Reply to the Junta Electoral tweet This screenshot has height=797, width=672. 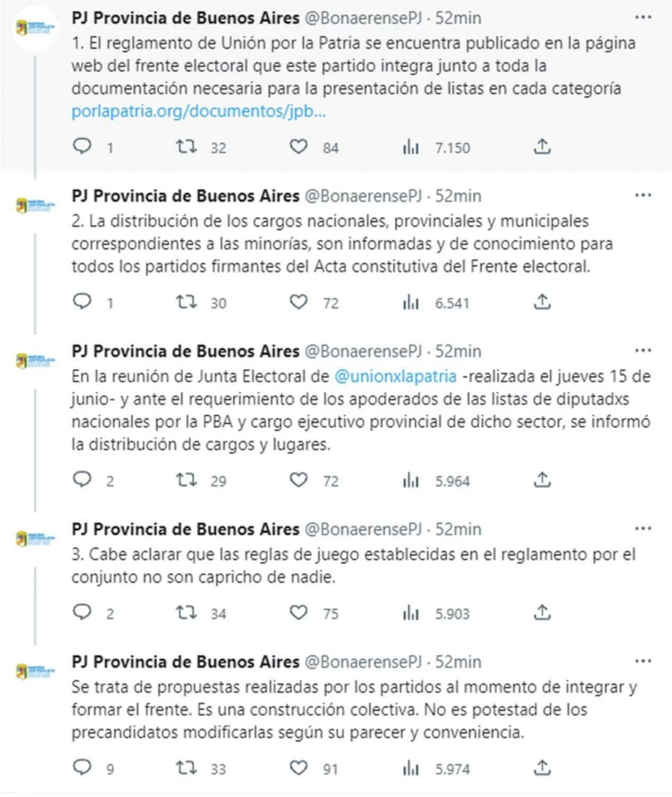click(x=82, y=480)
